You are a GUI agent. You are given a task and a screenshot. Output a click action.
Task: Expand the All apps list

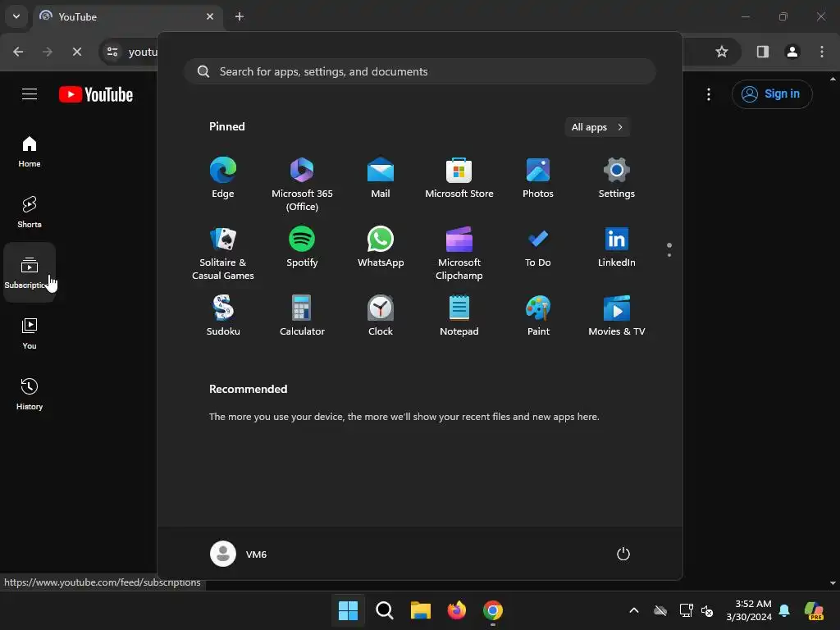[x=597, y=127]
